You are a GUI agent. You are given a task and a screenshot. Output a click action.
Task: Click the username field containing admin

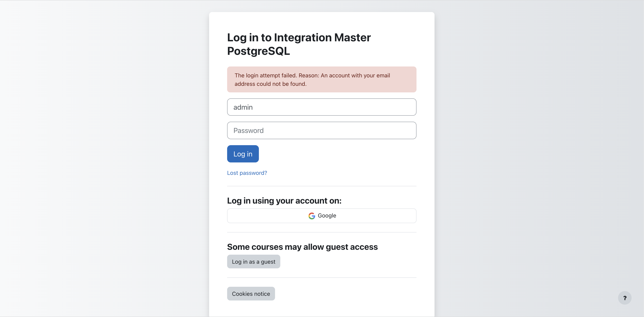(x=321, y=107)
